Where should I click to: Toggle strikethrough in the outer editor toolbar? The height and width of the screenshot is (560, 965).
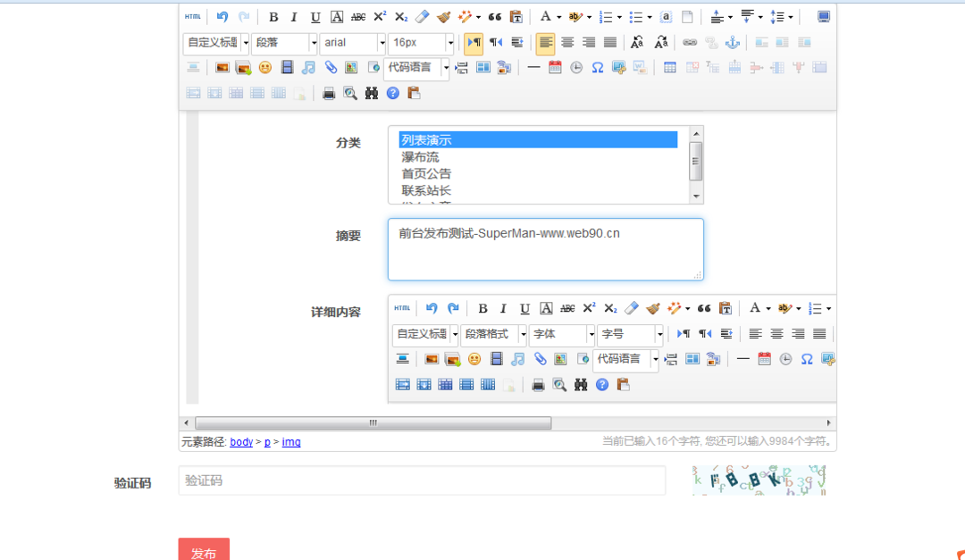[357, 17]
